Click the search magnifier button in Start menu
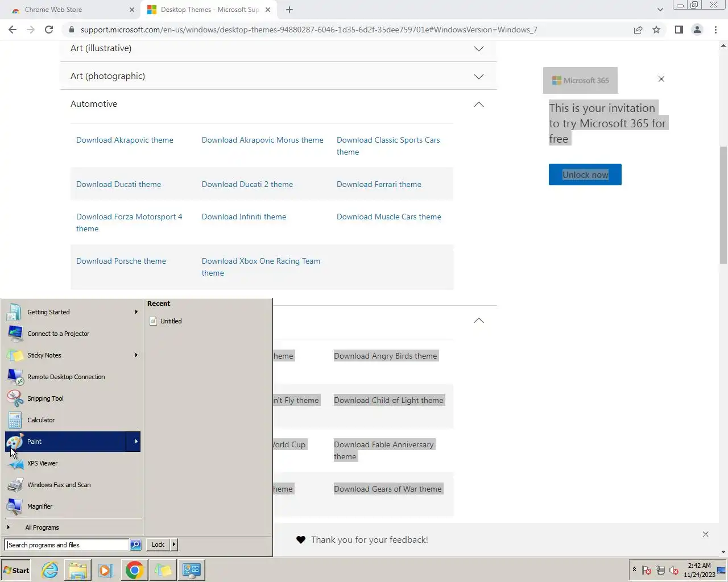 click(135, 545)
